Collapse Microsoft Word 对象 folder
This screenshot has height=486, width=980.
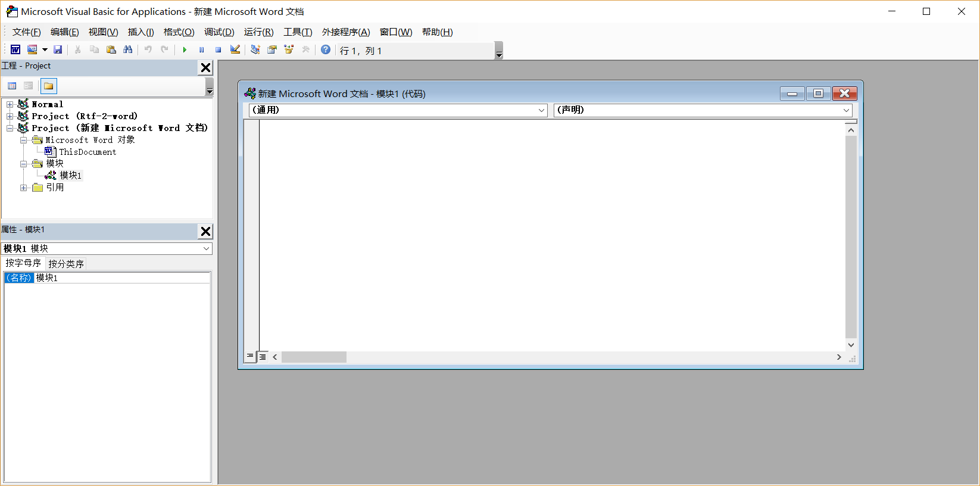tap(23, 140)
